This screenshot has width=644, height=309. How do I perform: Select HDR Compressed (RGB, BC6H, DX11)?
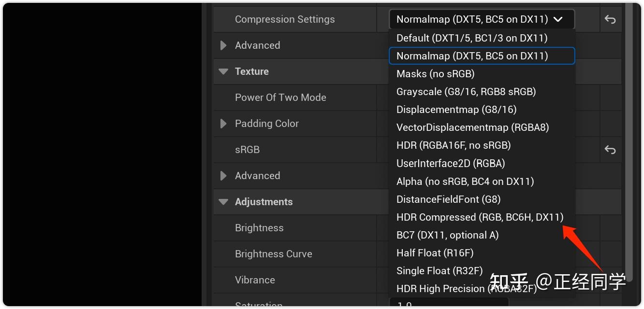[480, 217]
